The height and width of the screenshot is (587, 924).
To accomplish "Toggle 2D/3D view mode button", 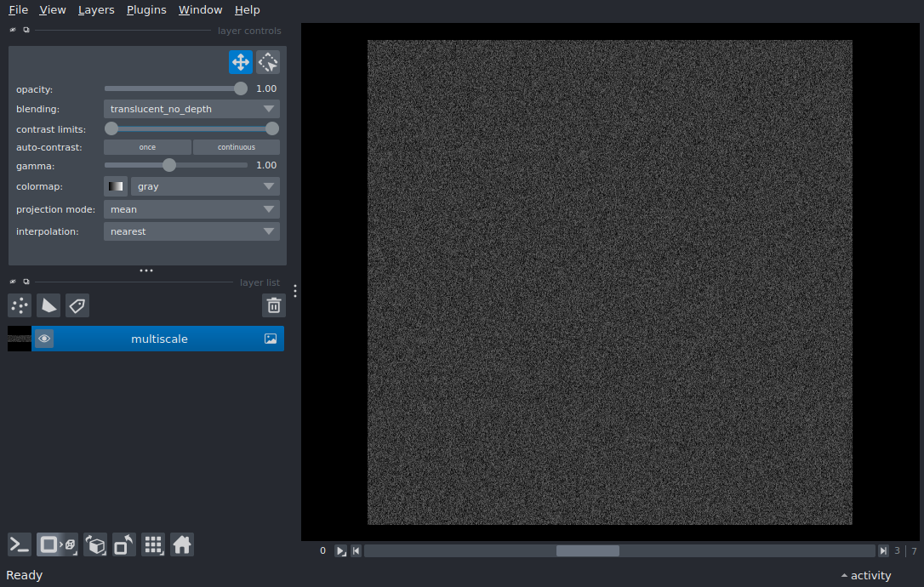I will [57, 544].
